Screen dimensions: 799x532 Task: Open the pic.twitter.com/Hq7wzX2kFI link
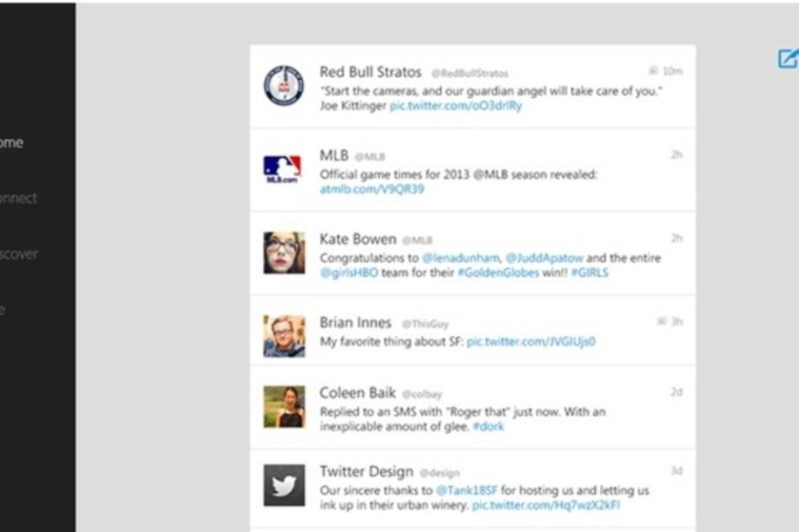pos(545,505)
